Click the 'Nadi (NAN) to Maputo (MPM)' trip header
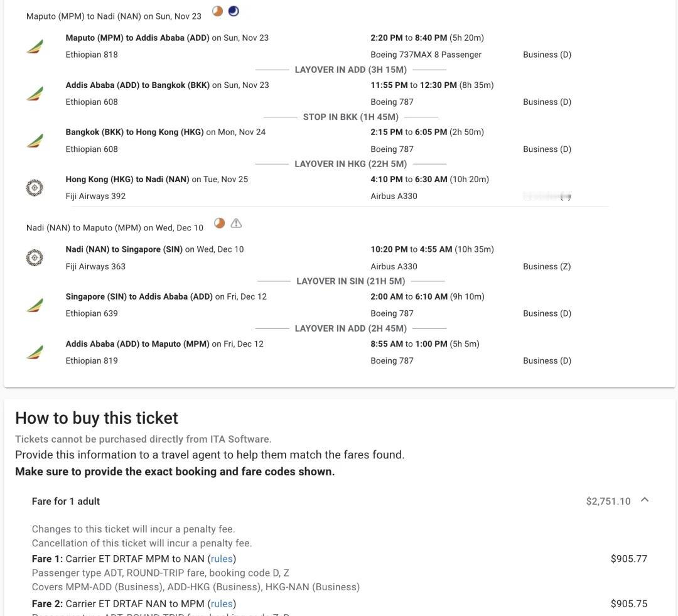Image resolution: width=678 pixels, height=616 pixels. click(115, 228)
